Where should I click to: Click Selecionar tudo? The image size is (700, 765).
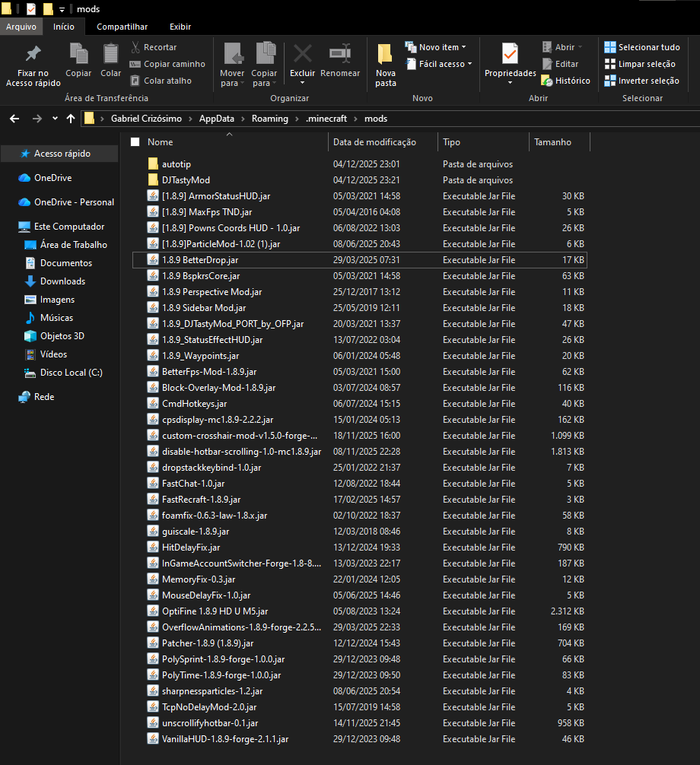(642, 47)
